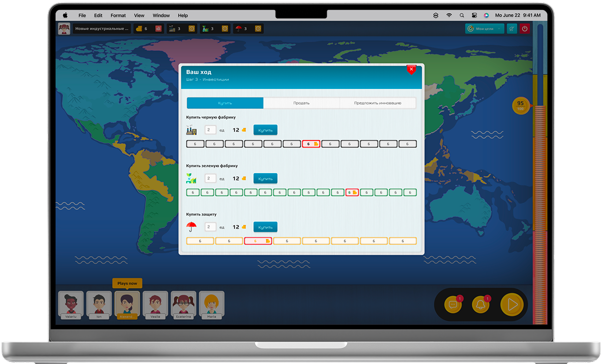The width and height of the screenshot is (601, 364).
Task: Click quantity field for green factory
Action: (210, 178)
